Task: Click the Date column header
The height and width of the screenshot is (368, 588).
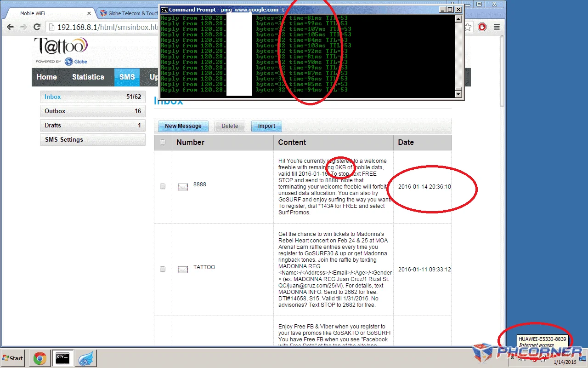Action: (423, 142)
